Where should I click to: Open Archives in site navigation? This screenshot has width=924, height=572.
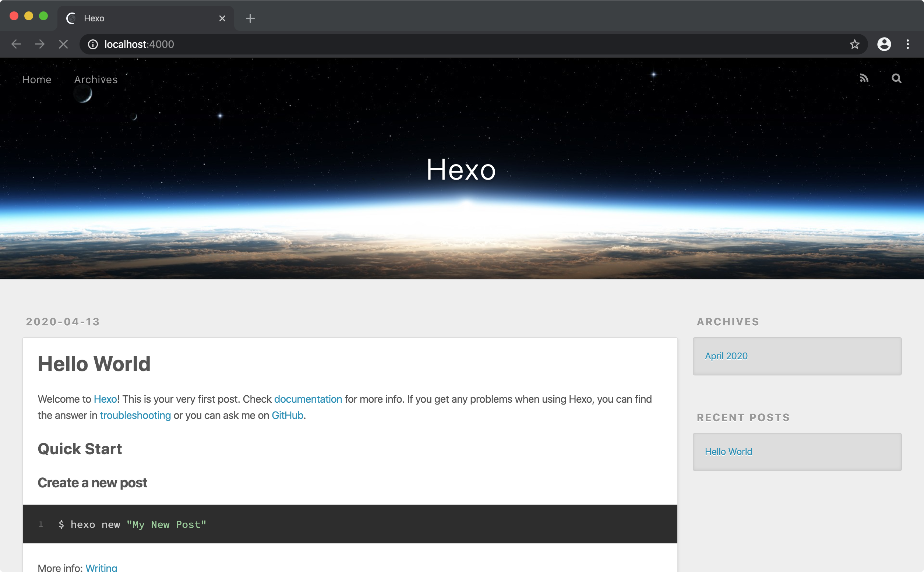pyautogui.click(x=96, y=80)
